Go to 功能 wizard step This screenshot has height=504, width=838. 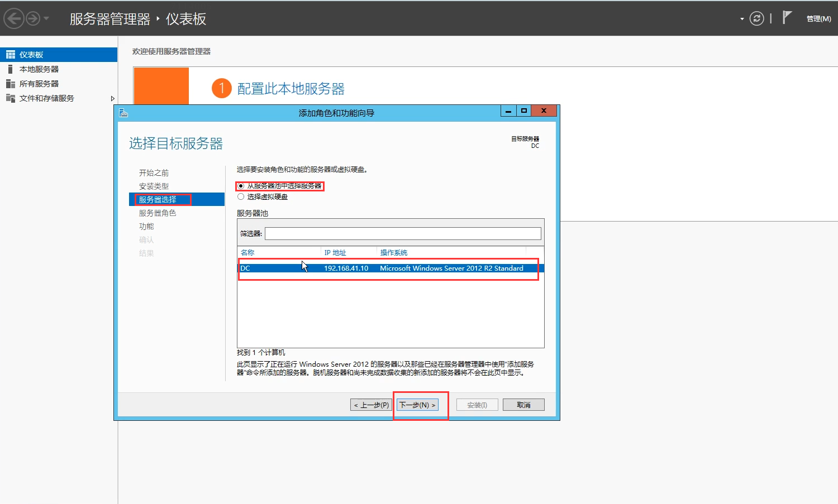[146, 227]
